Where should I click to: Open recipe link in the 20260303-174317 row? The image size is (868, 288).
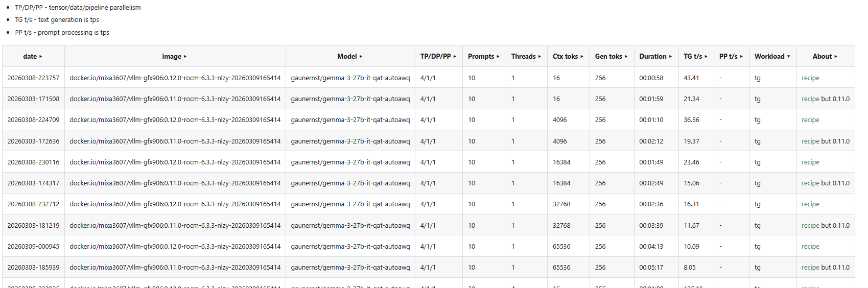tap(810, 183)
